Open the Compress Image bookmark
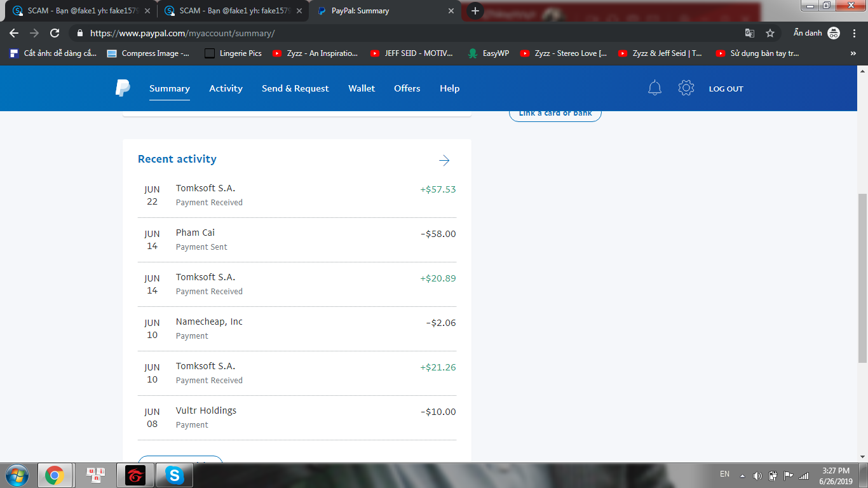This screenshot has height=488, width=868. click(x=148, y=53)
